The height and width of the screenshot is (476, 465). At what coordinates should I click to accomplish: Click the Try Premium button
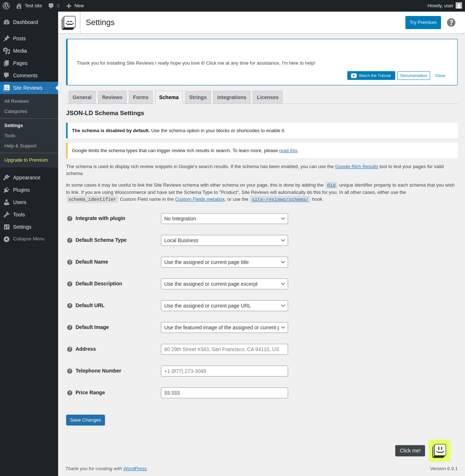(x=423, y=23)
